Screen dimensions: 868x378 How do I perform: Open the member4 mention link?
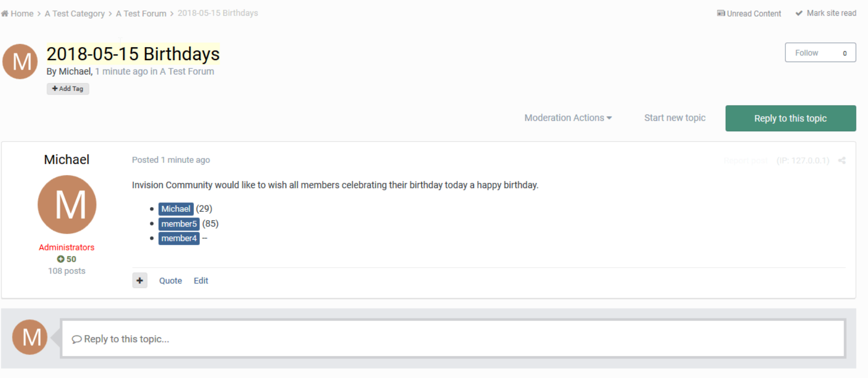179,238
